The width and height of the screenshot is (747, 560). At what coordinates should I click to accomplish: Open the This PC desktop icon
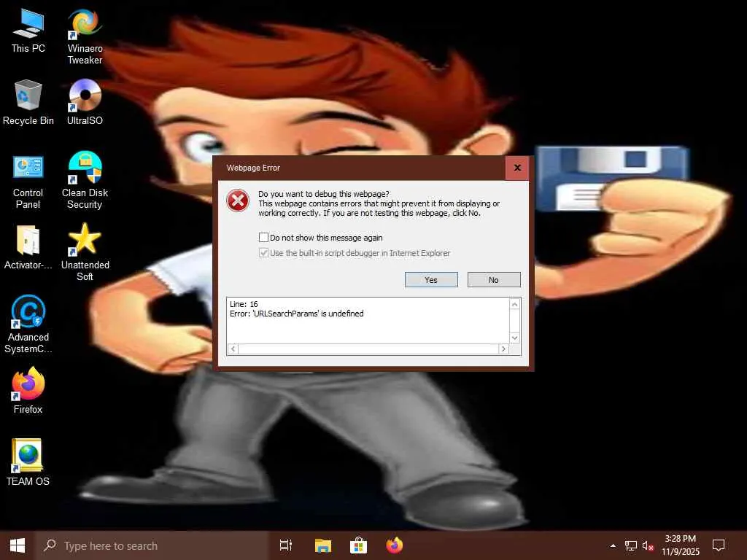(x=28, y=31)
